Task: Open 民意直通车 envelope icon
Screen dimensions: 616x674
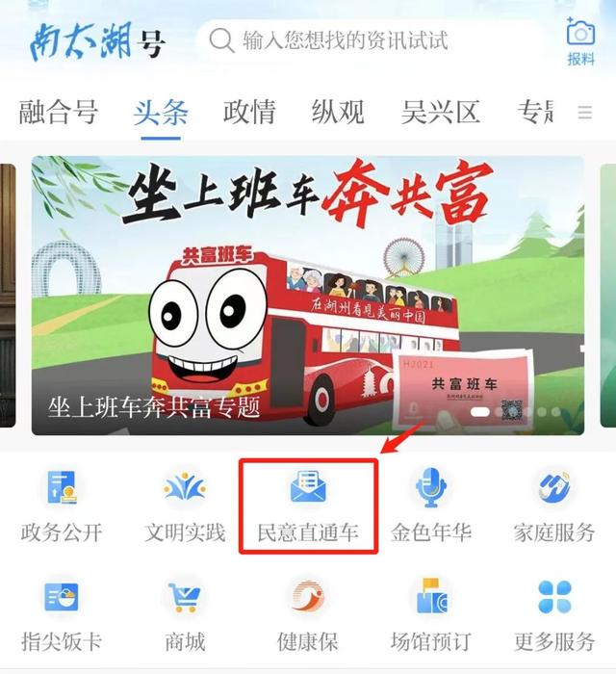Action: pos(308,486)
